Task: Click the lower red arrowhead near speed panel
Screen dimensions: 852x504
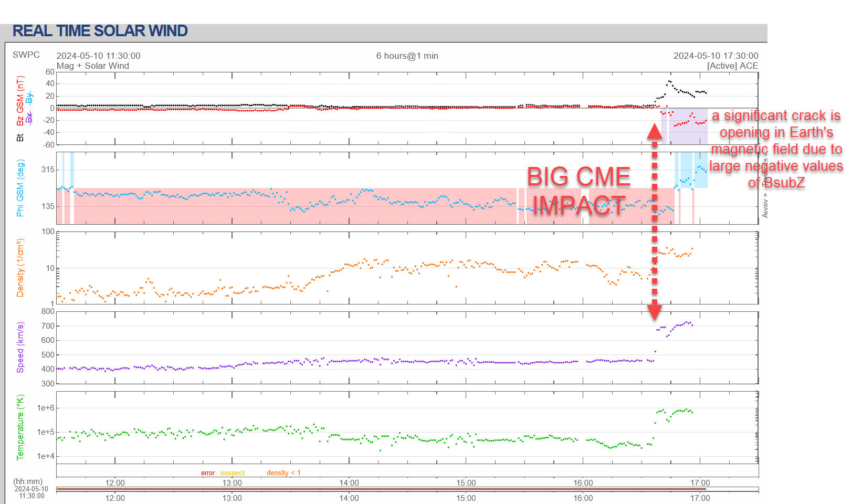Action: [654, 312]
